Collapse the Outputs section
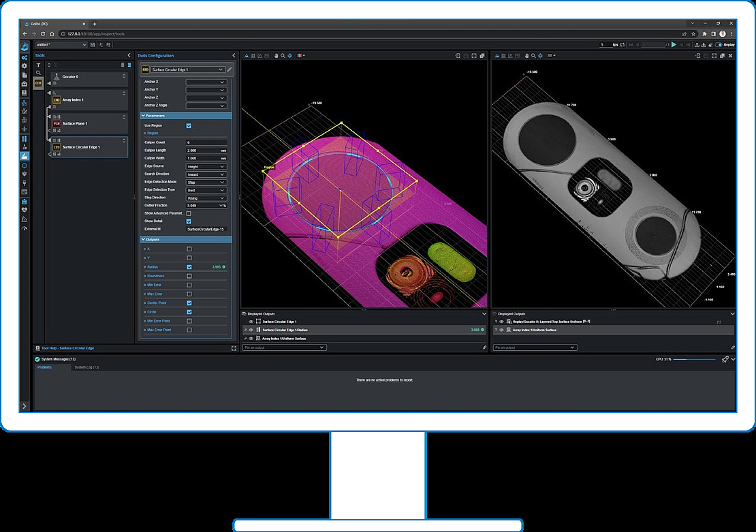This screenshot has height=532, width=756. click(143, 240)
